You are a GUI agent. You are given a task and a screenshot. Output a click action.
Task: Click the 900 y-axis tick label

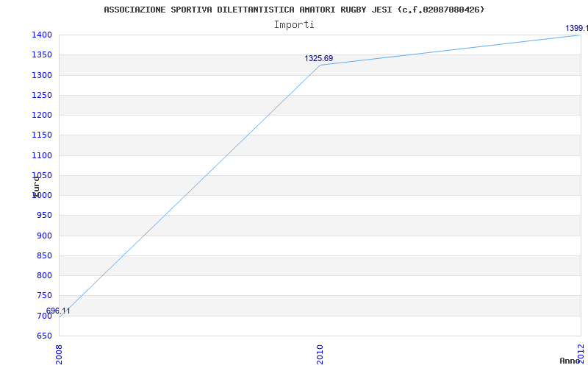[44, 236]
